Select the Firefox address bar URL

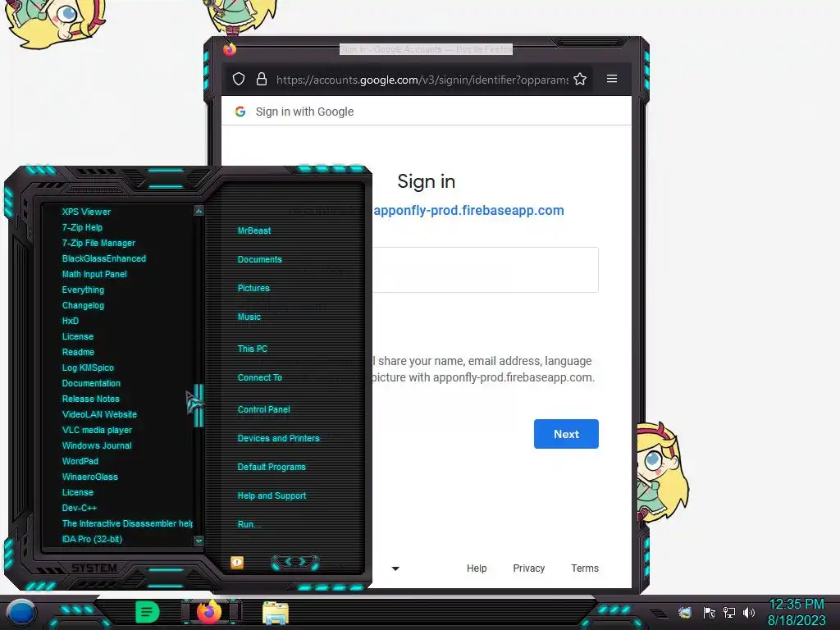(422, 80)
